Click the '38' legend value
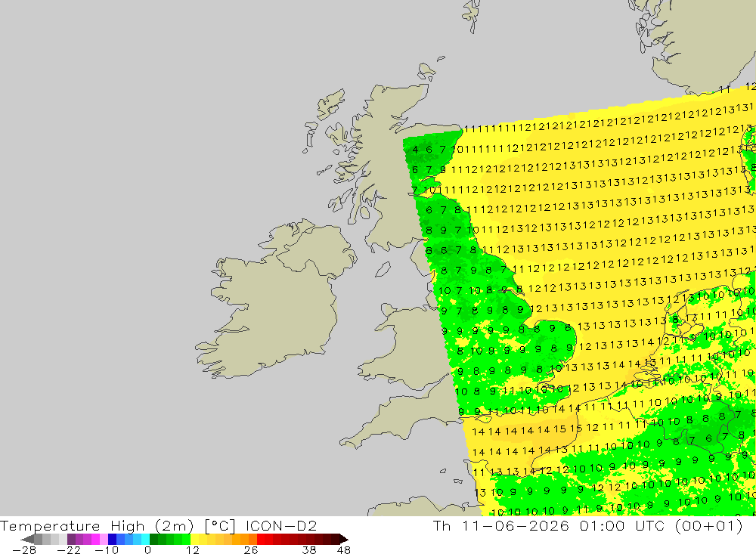 pos(309,549)
